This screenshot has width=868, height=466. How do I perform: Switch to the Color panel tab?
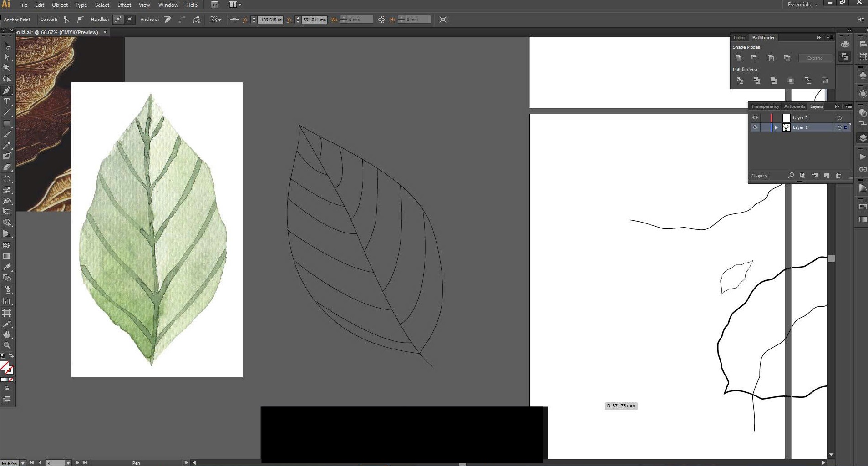[739, 38]
